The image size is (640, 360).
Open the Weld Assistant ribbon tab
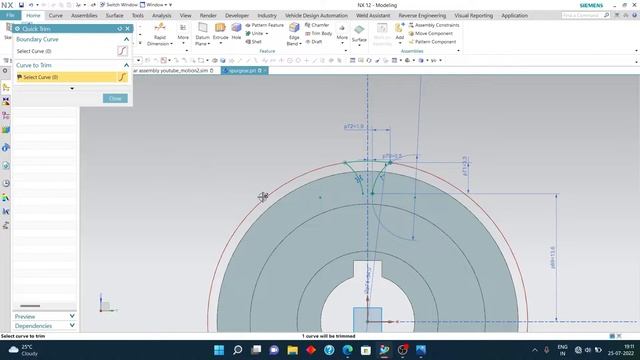(x=373, y=16)
